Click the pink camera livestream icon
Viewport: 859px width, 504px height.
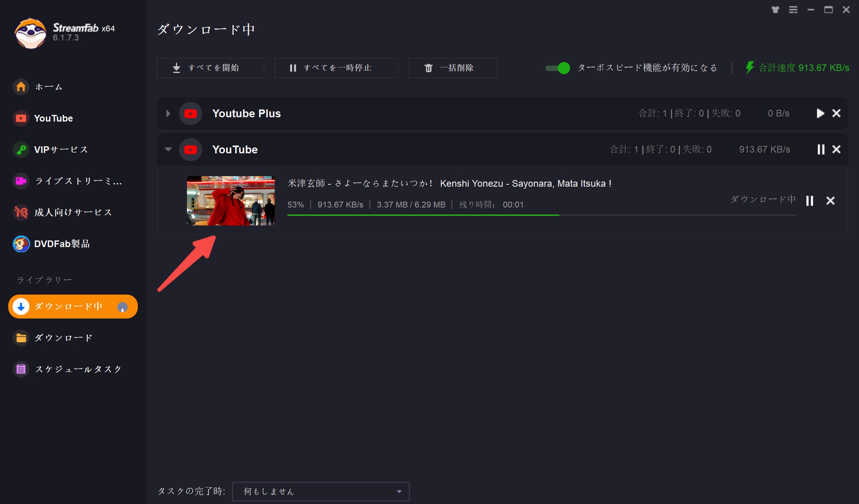[21, 181]
